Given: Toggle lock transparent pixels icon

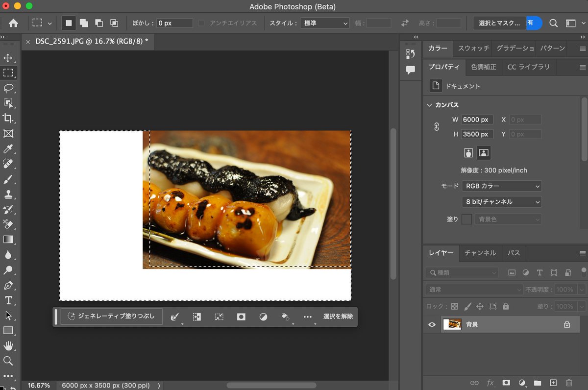Looking at the screenshot, I should (455, 306).
